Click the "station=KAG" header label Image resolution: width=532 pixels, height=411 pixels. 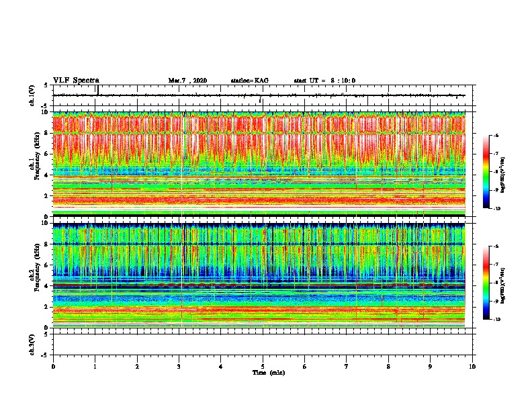pyautogui.click(x=249, y=81)
